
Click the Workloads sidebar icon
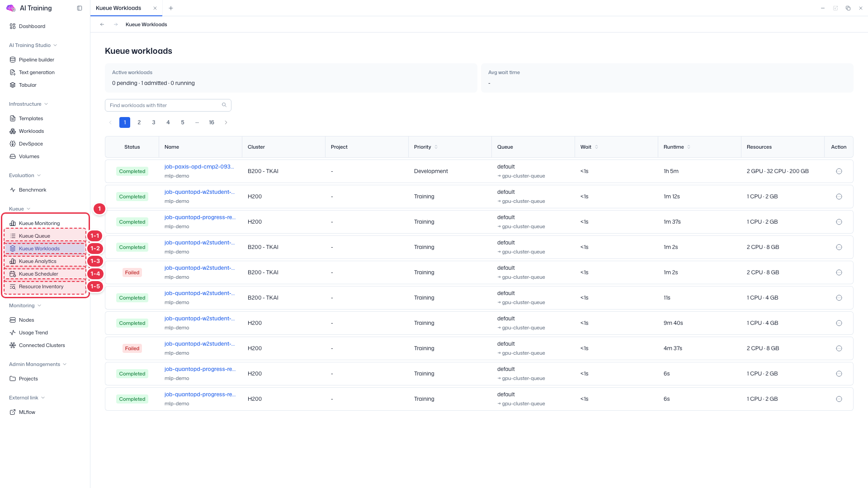click(x=13, y=131)
